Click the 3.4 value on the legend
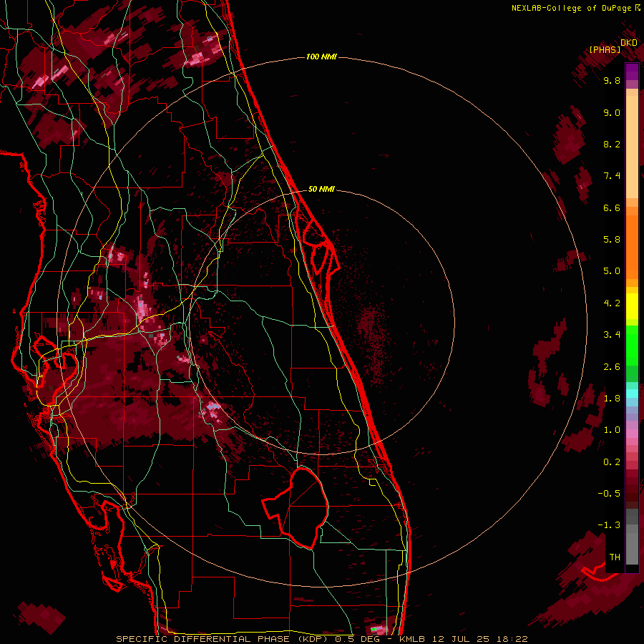Image resolution: width=644 pixels, height=644 pixels. (612, 335)
